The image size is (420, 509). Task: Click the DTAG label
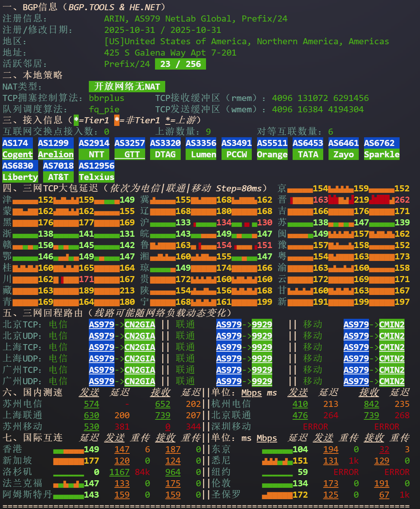pos(165,154)
